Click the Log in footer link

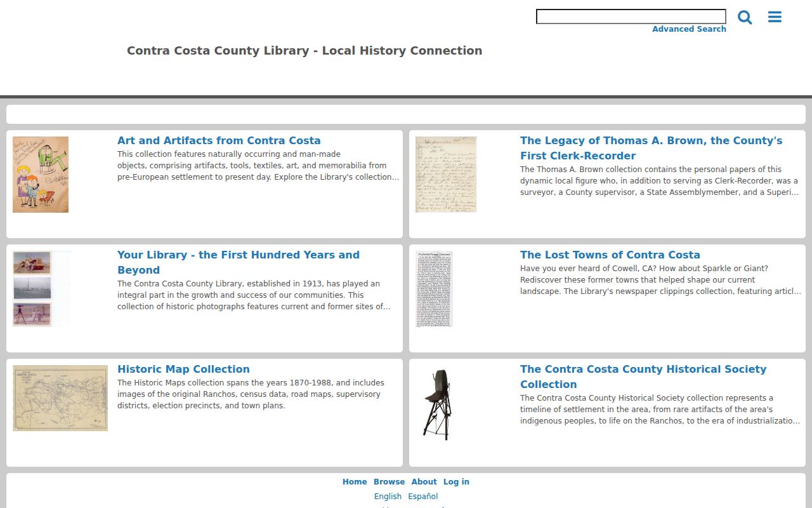(456, 482)
